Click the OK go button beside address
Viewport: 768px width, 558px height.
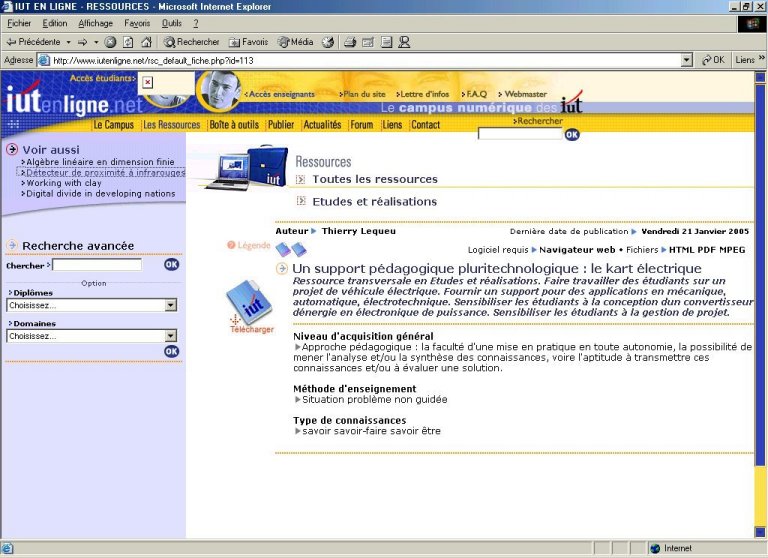713,60
